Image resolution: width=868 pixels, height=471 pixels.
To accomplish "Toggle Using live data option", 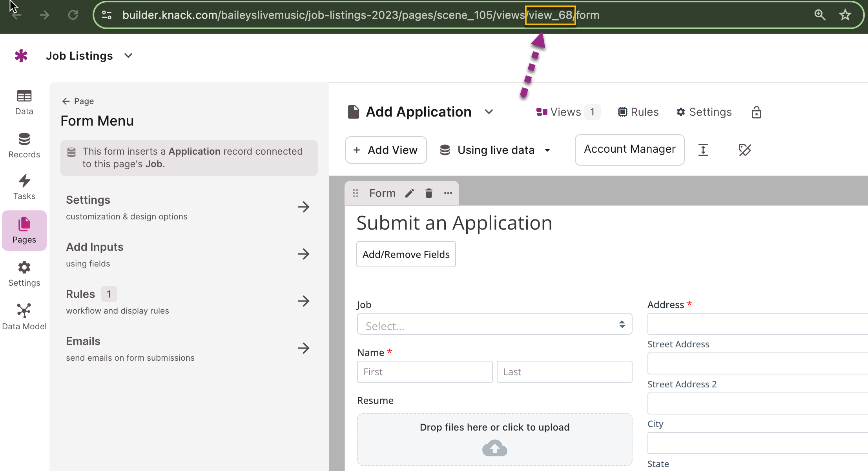I will (496, 150).
